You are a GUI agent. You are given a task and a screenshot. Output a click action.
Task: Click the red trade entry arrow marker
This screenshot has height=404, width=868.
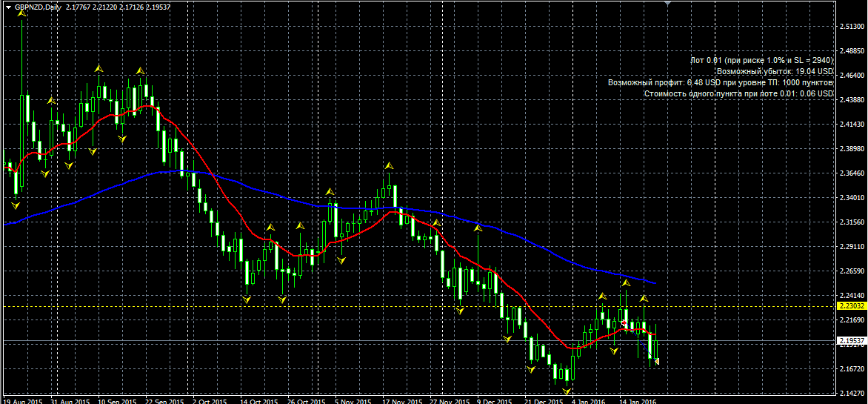pos(624,322)
